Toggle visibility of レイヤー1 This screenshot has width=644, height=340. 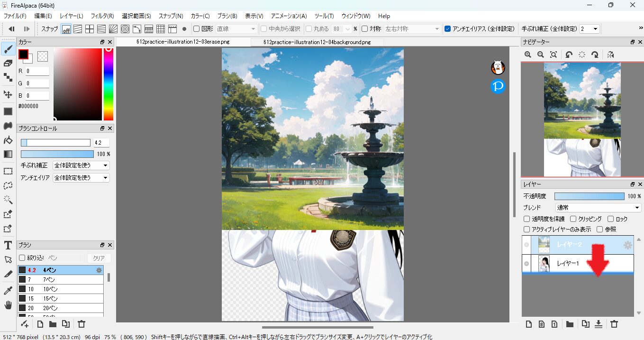(x=526, y=263)
